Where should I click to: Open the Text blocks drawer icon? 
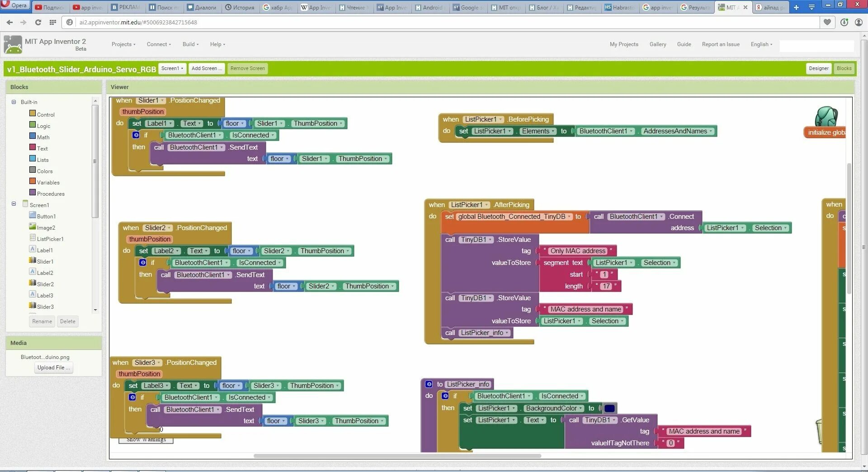[x=33, y=147]
